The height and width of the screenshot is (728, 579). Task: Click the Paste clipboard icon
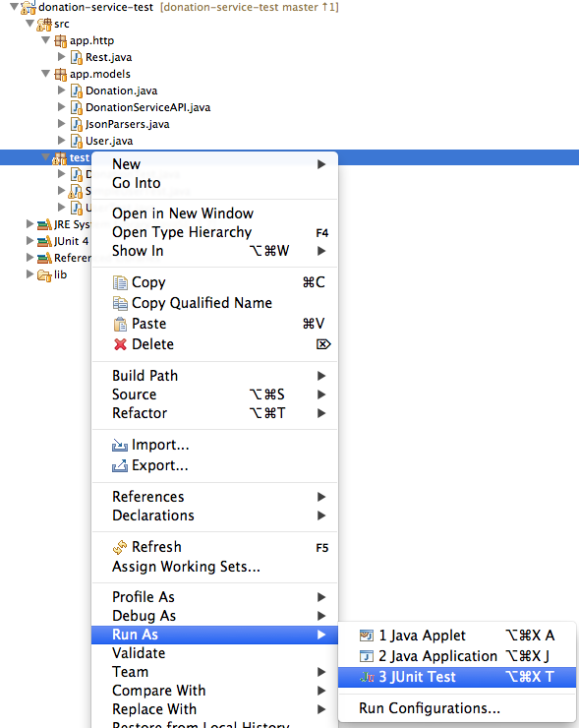click(x=120, y=324)
